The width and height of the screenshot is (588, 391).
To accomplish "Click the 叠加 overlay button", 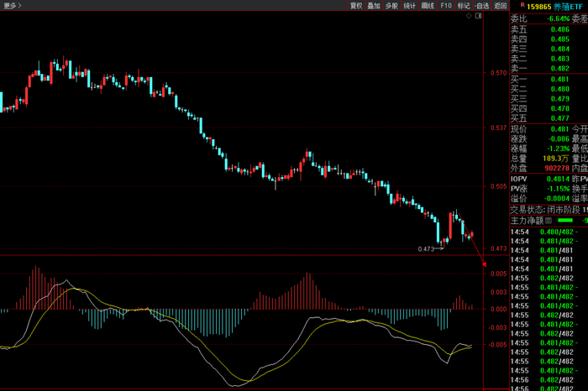I will click(374, 5).
